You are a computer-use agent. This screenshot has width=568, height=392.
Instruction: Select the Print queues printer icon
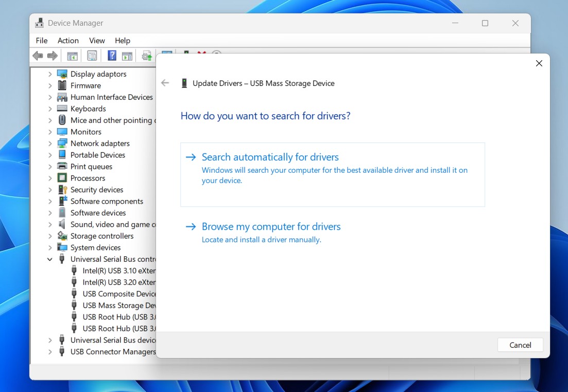(62, 166)
